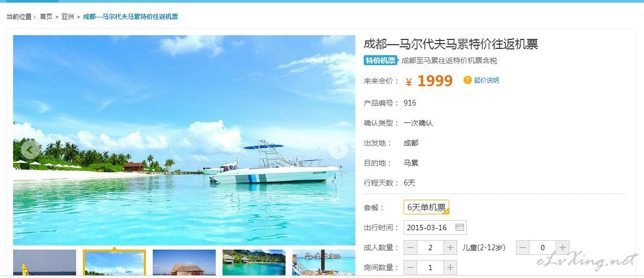Open the calendar icon in the travel date field
The height and width of the screenshot is (278, 644).
[460, 228]
